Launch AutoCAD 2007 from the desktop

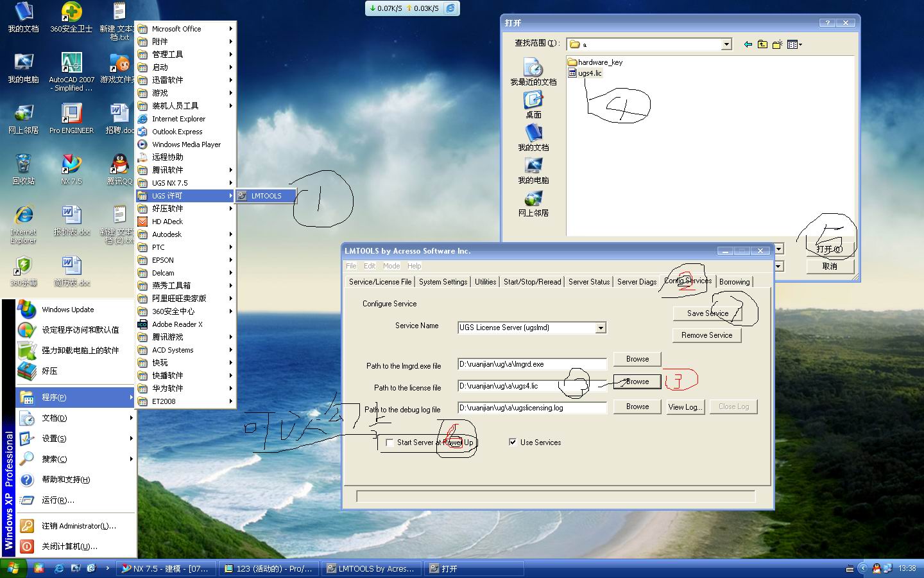[71, 72]
